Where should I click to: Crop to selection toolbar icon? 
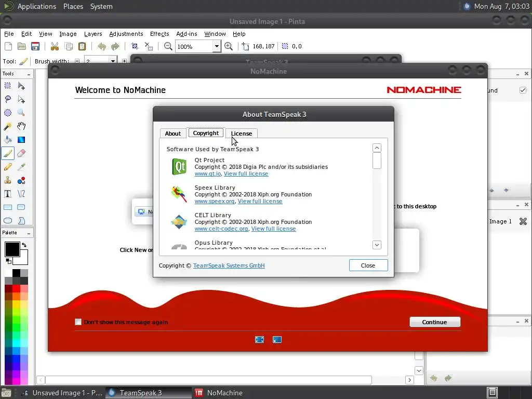click(x=135, y=46)
